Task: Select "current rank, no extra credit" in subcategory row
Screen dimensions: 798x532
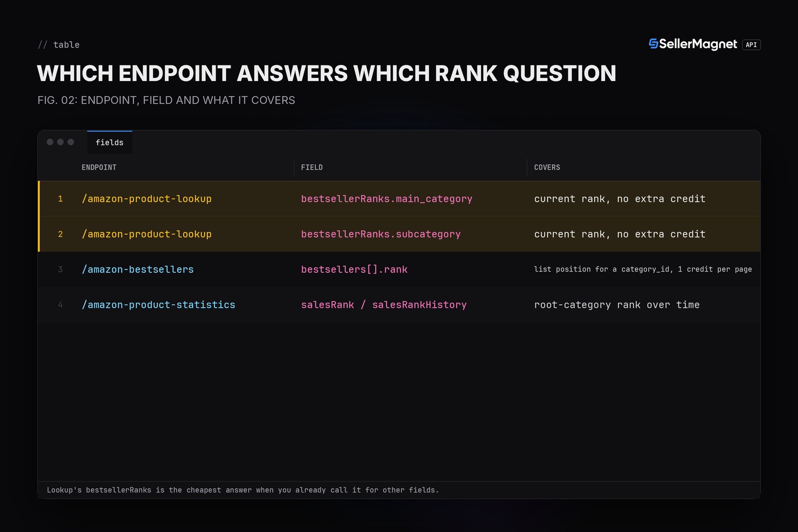Action: pos(620,234)
